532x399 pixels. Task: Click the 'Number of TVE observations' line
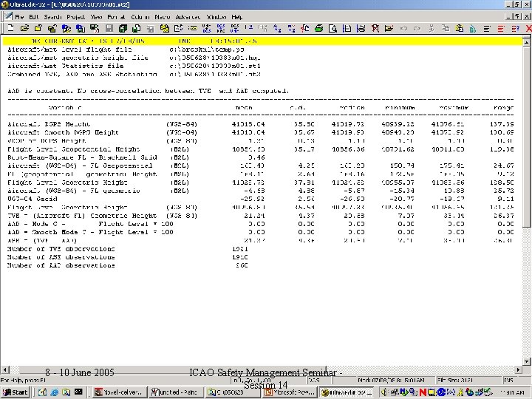(128, 249)
